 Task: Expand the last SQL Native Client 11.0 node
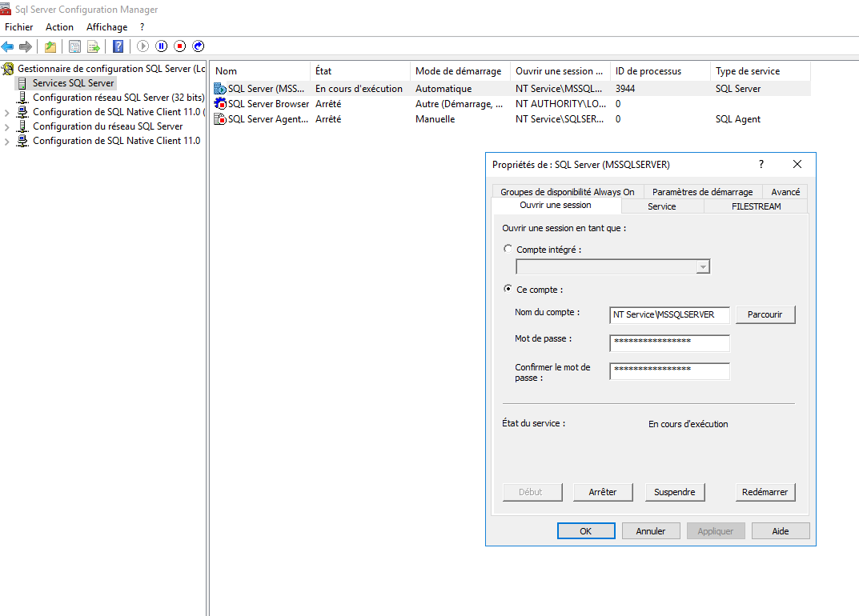[x=7, y=142]
